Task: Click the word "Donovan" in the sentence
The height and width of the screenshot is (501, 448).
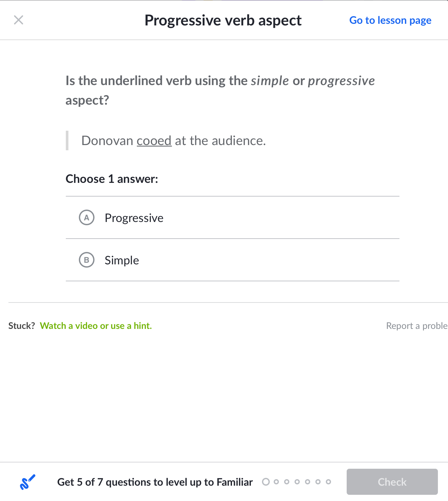Action: click(107, 141)
